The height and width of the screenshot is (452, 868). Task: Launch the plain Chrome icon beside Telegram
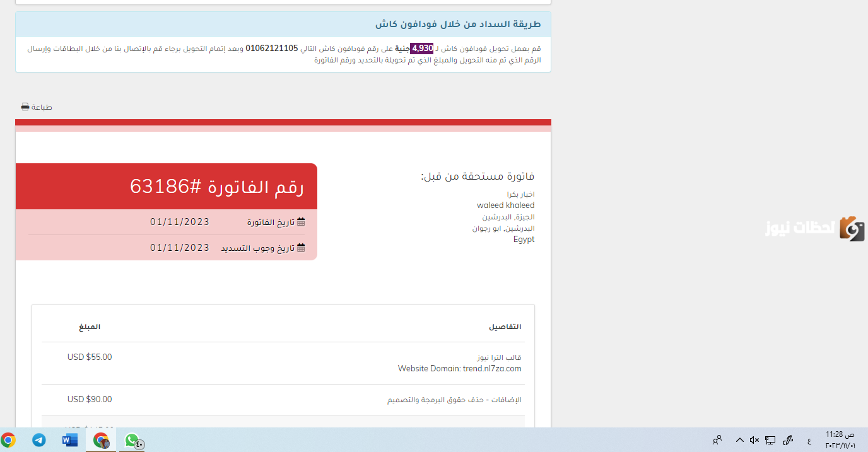click(8, 440)
